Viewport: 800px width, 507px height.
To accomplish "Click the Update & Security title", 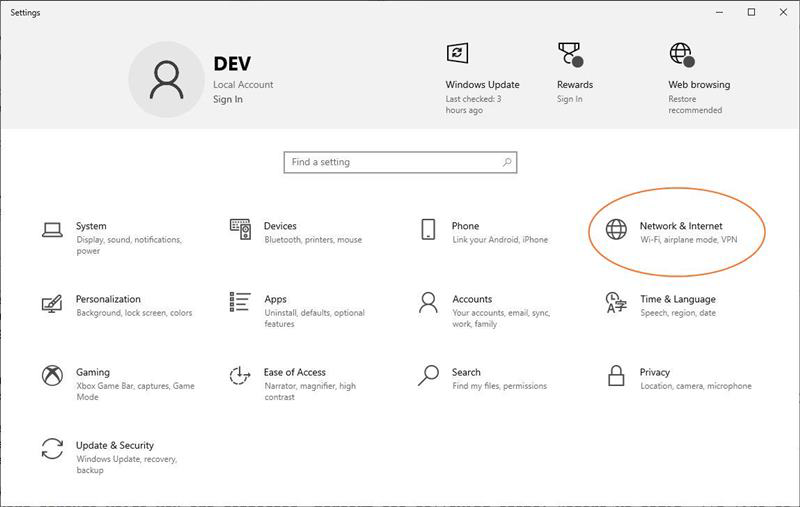I will point(115,445).
